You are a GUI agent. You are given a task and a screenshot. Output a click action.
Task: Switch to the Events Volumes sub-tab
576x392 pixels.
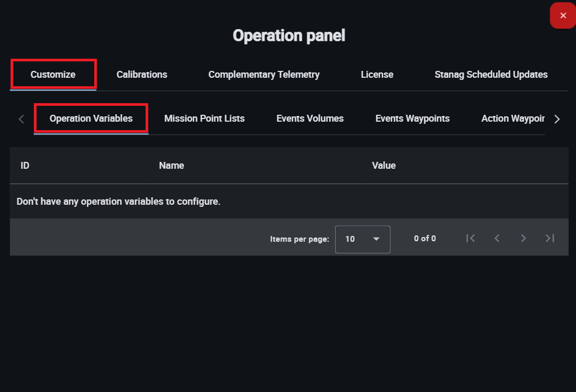(310, 118)
